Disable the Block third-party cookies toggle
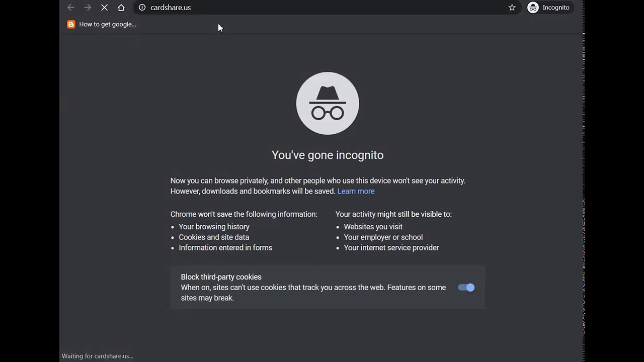Viewport: 644px width, 362px height. (466, 288)
